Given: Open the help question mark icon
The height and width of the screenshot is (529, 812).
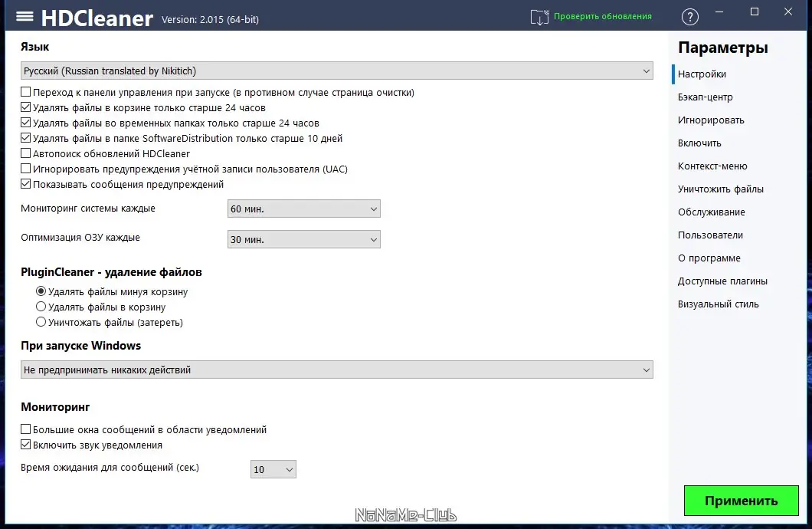Looking at the screenshot, I should click(x=689, y=17).
